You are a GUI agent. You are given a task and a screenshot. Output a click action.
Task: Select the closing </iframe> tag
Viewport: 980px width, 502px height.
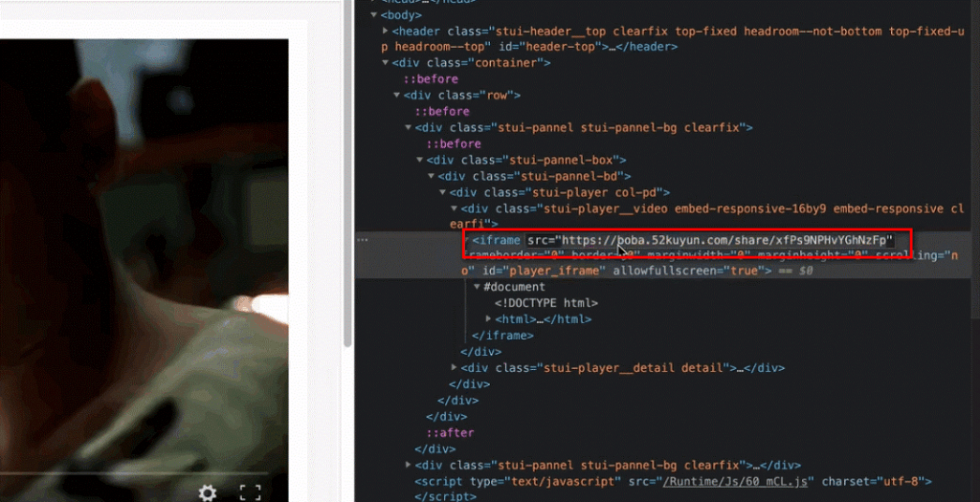point(502,336)
